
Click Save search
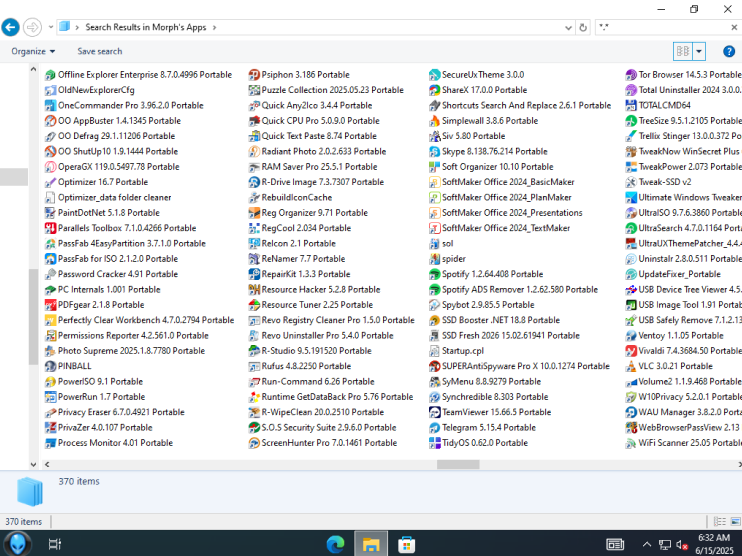point(99,51)
